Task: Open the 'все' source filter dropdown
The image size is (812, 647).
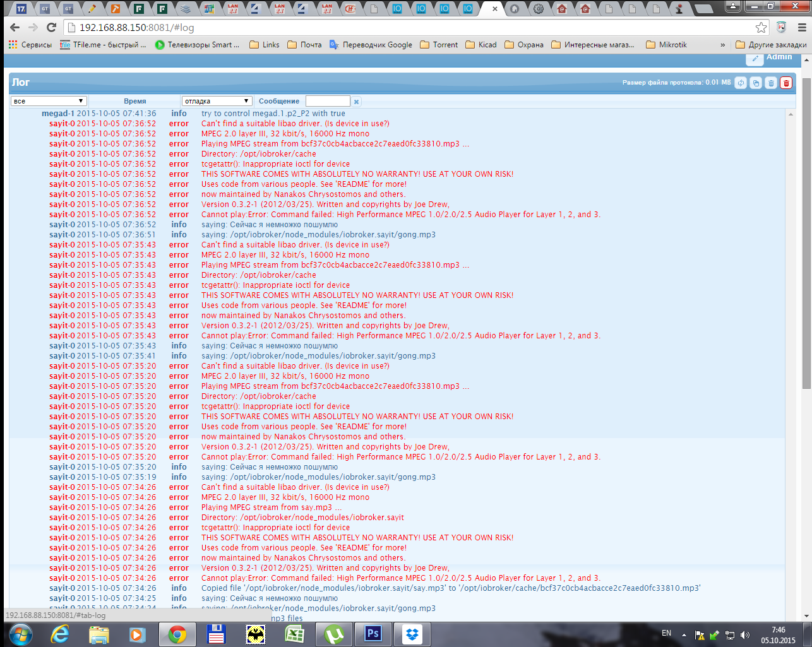Action: click(49, 101)
